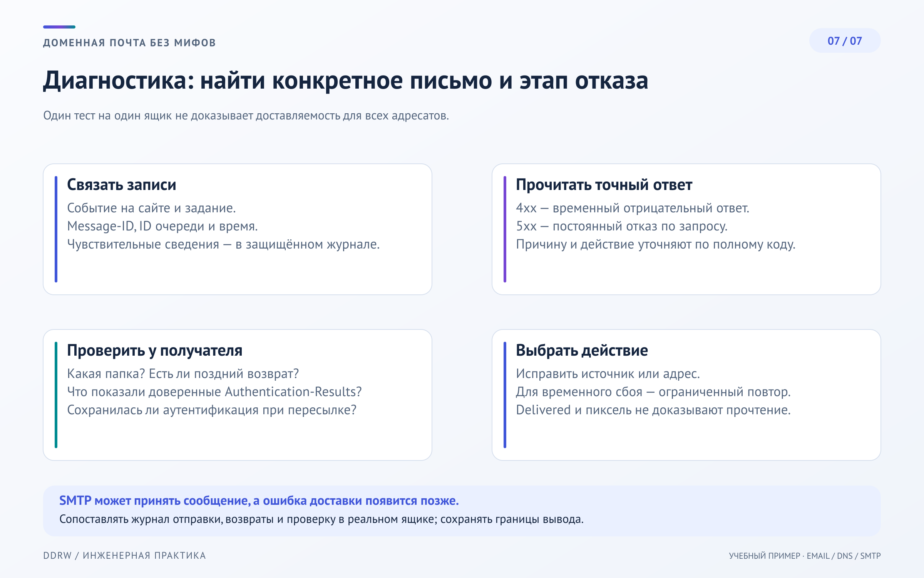924x578 pixels.
Task: Click the line 'Исправить источник или адрес.'
Action: tap(608, 374)
